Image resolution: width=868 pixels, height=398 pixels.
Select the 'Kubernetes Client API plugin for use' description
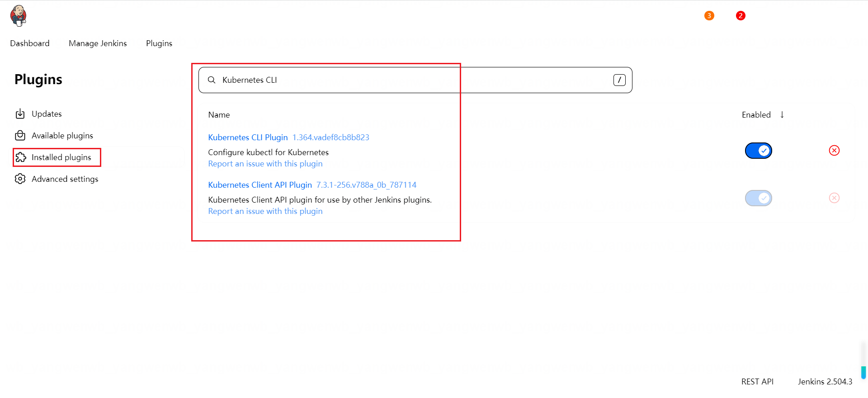(320, 200)
